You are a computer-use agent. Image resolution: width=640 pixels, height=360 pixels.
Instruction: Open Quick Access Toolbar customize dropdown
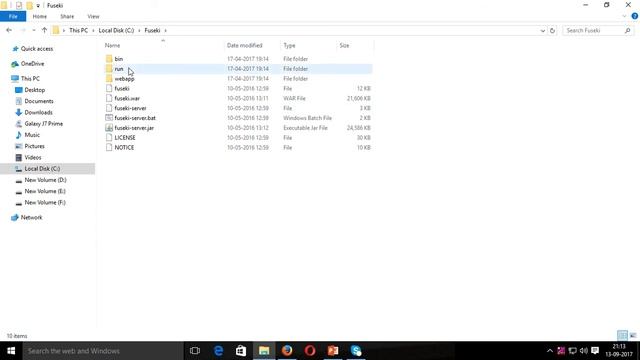[38, 6]
